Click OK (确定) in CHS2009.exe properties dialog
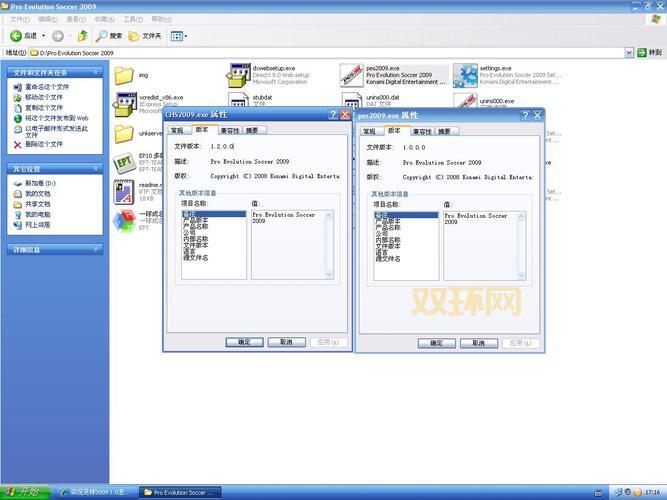Viewport: 667px width, 500px height. click(244, 342)
